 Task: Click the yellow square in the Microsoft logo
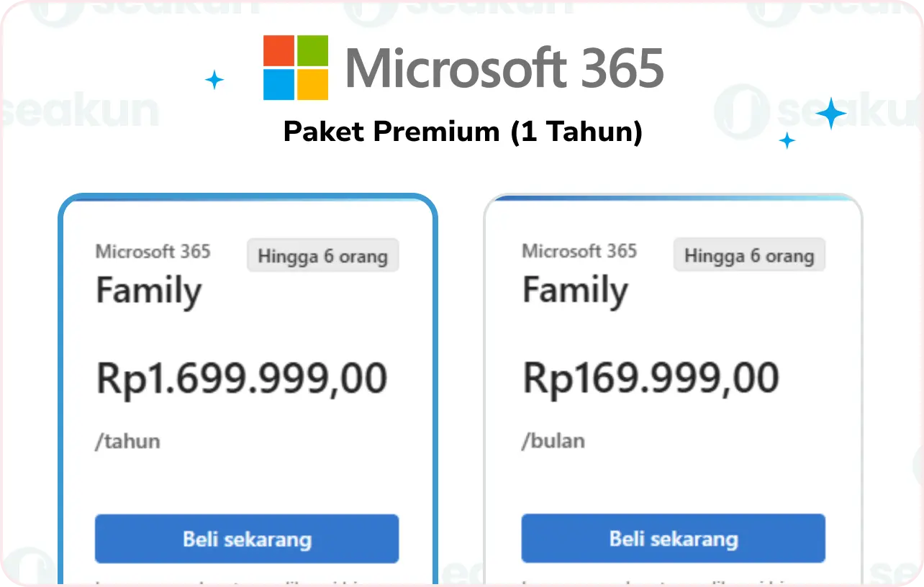(x=312, y=85)
